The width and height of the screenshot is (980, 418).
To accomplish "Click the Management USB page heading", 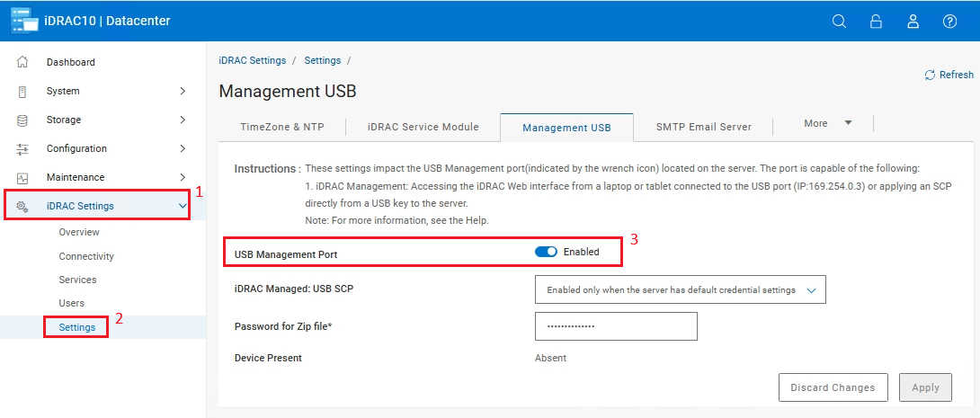I will pyautogui.click(x=288, y=92).
